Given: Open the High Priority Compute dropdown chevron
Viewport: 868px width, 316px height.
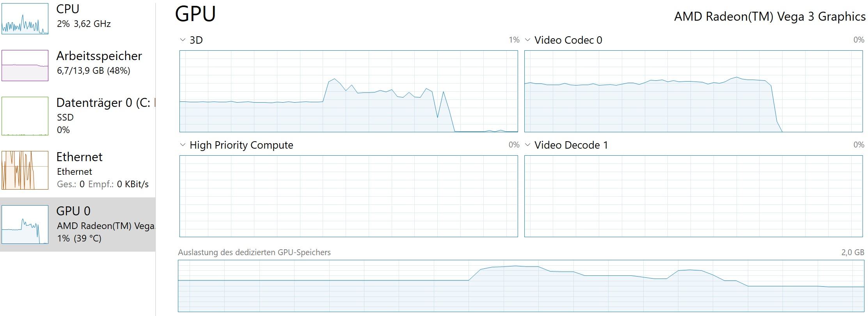Looking at the screenshot, I should 183,145.
